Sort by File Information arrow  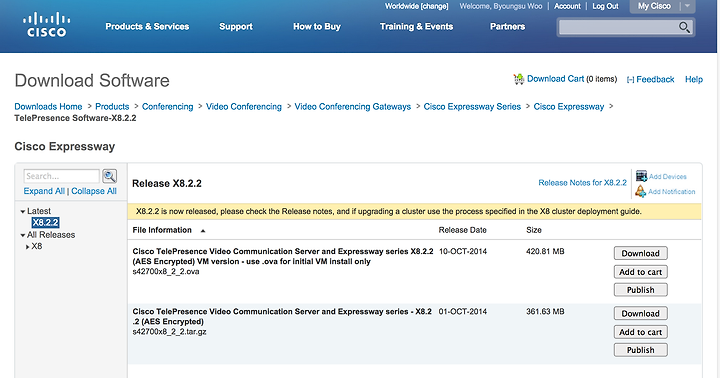tap(203, 231)
